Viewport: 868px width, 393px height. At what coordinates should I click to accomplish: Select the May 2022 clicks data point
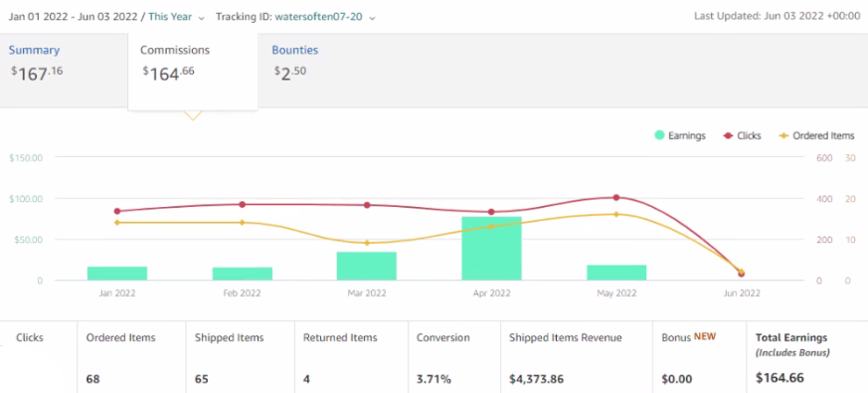click(616, 197)
